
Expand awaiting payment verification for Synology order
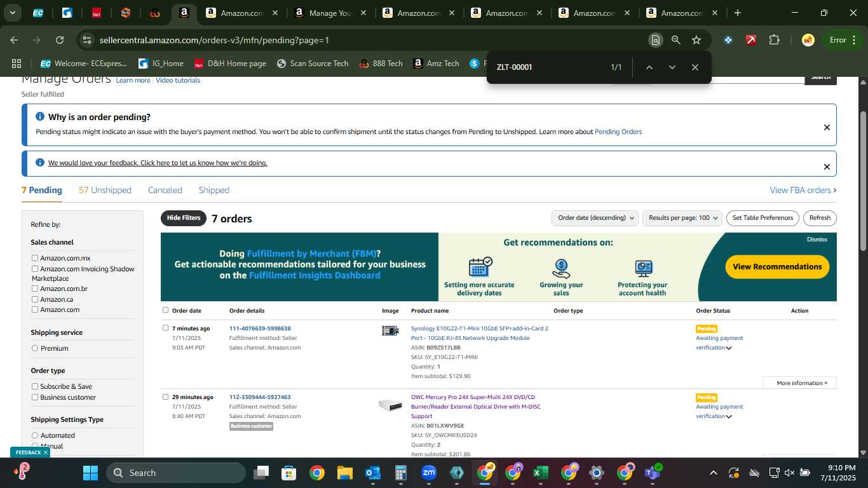pyautogui.click(x=729, y=348)
